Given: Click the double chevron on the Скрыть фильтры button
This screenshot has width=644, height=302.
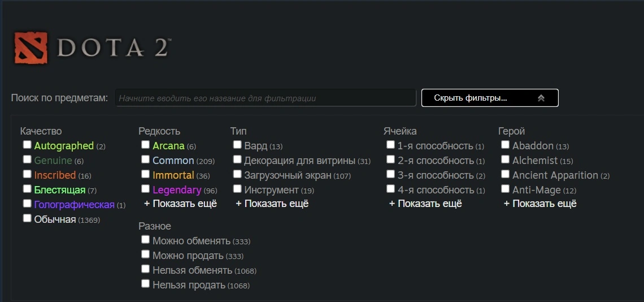Looking at the screenshot, I should [x=541, y=98].
